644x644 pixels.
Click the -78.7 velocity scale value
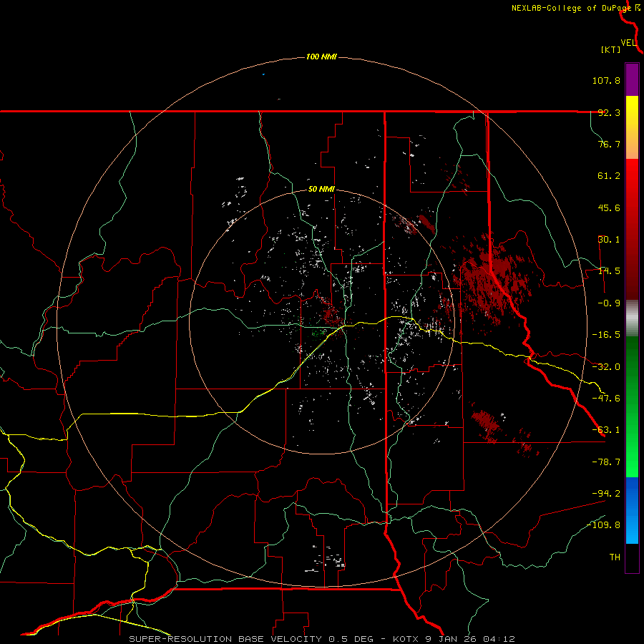coord(606,462)
